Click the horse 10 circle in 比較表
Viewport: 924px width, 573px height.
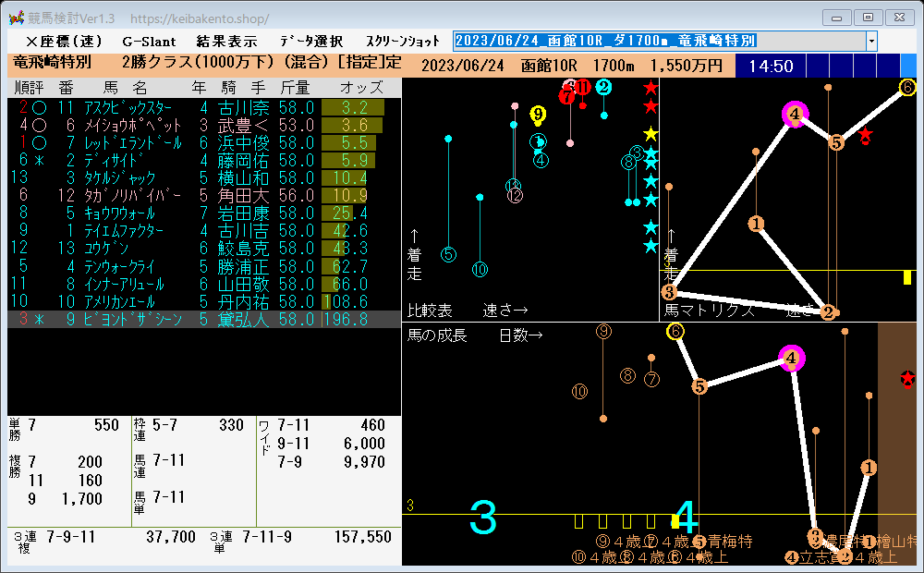coord(480,270)
